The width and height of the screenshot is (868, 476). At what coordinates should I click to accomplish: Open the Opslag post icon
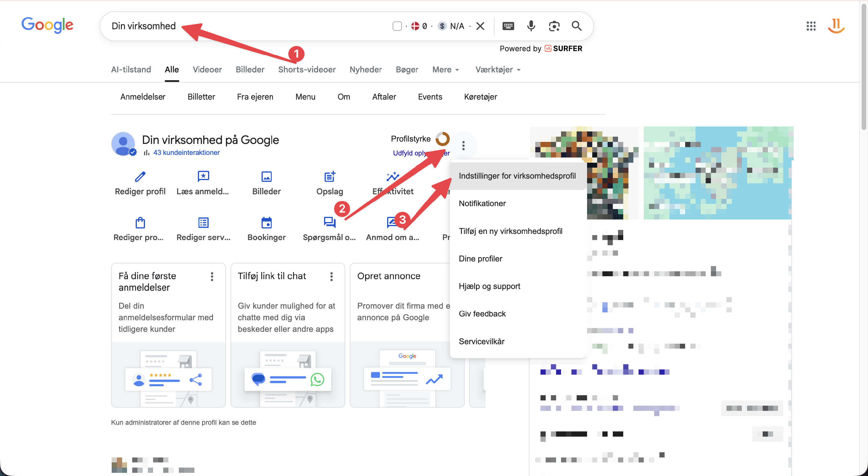coord(330,177)
